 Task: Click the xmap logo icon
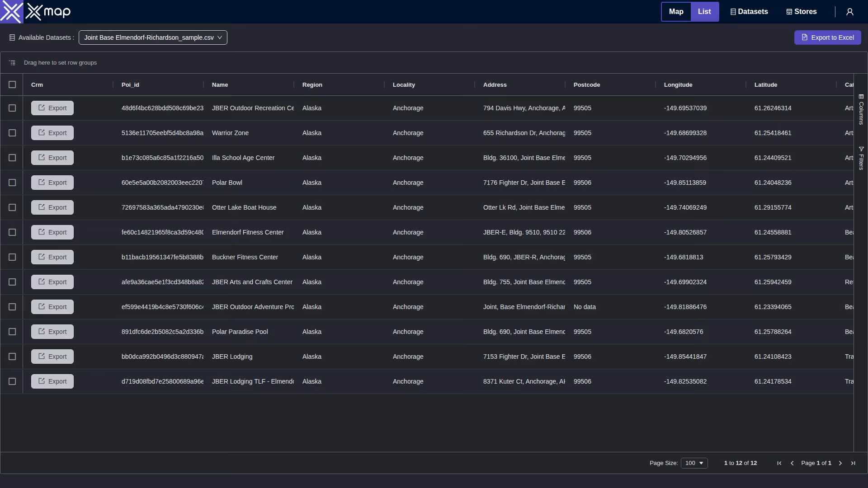(11, 12)
